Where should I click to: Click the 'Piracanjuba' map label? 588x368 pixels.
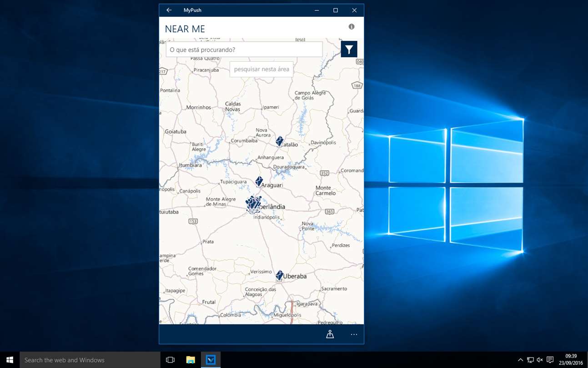click(206, 70)
